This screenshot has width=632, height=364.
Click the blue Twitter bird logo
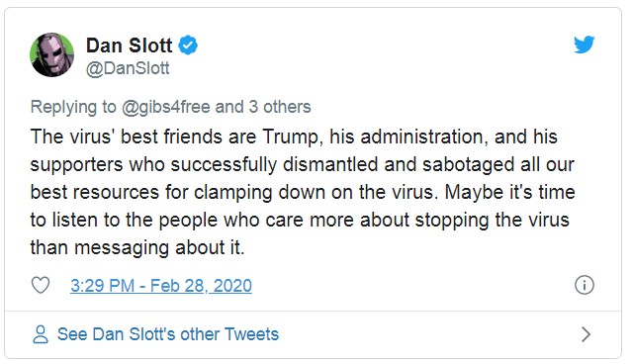point(585,45)
